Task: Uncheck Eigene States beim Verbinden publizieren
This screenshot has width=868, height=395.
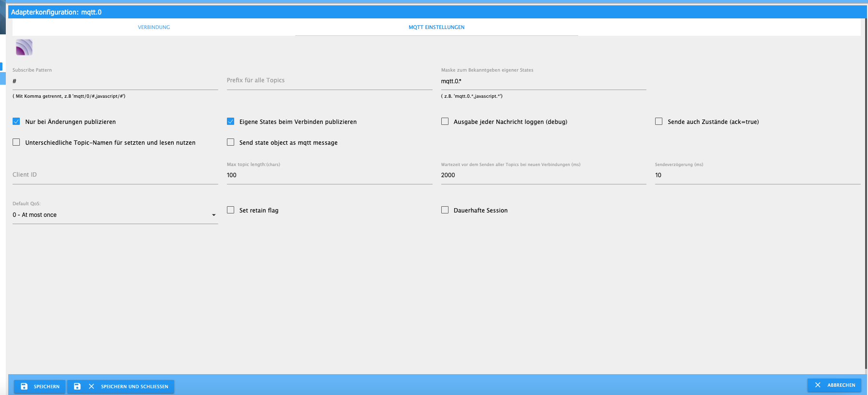Action: 231,122
